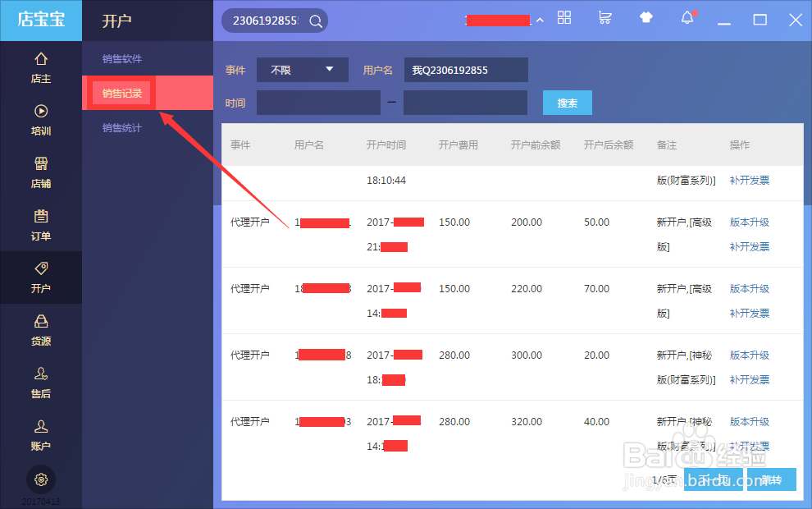The height and width of the screenshot is (509, 812).
Task: Open the shopping cart icon
Action: tap(604, 18)
